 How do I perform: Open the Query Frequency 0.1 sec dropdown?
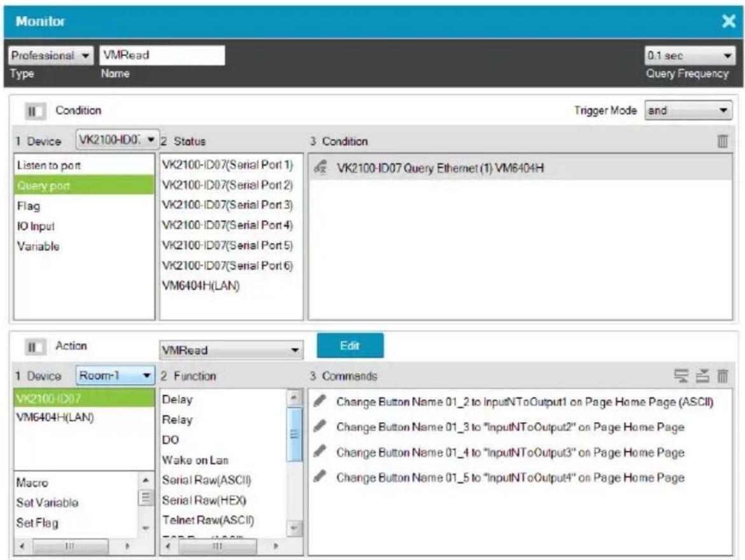[x=690, y=55]
